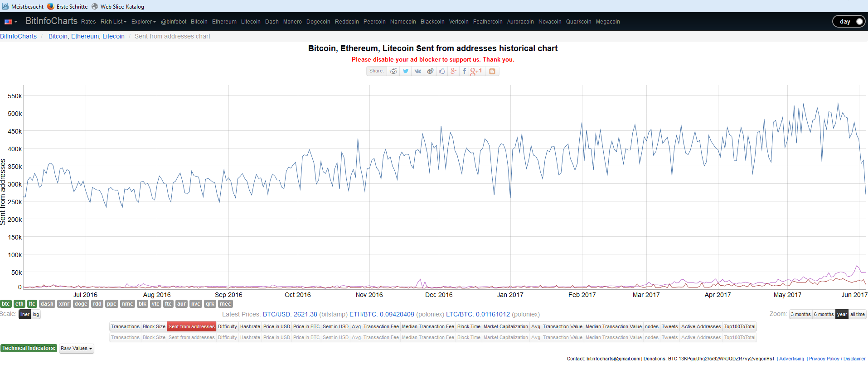
Task: Toggle the btc coin series
Action: point(6,304)
